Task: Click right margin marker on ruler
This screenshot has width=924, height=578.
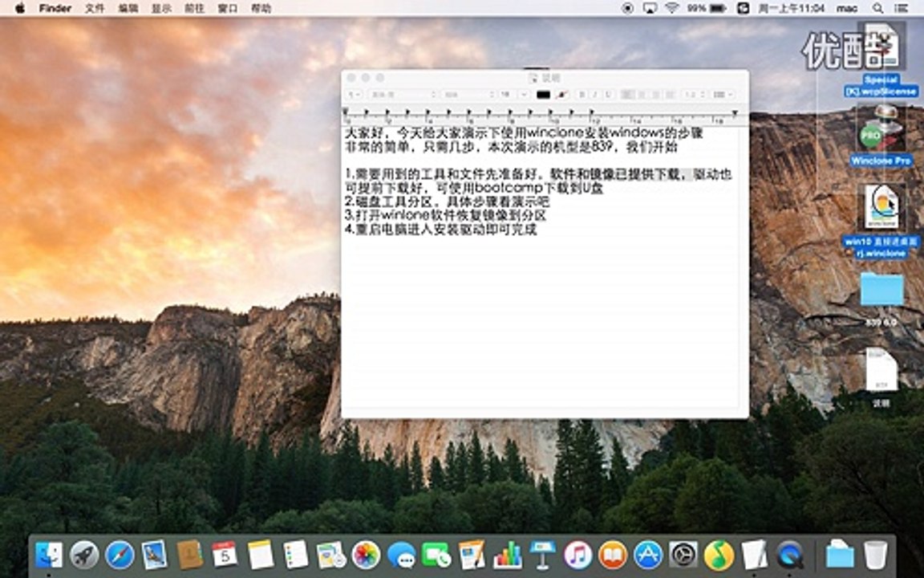Action: click(735, 112)
